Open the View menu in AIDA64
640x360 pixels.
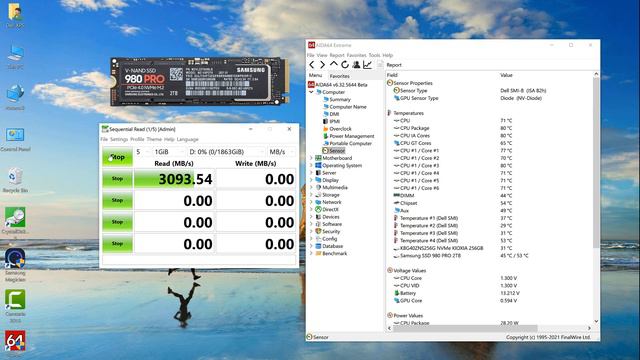322,55
